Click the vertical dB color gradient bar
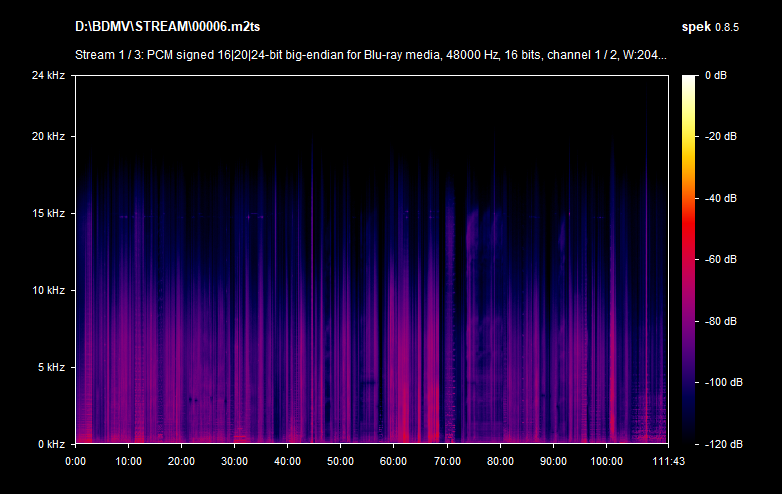 [x=690, y=259]
